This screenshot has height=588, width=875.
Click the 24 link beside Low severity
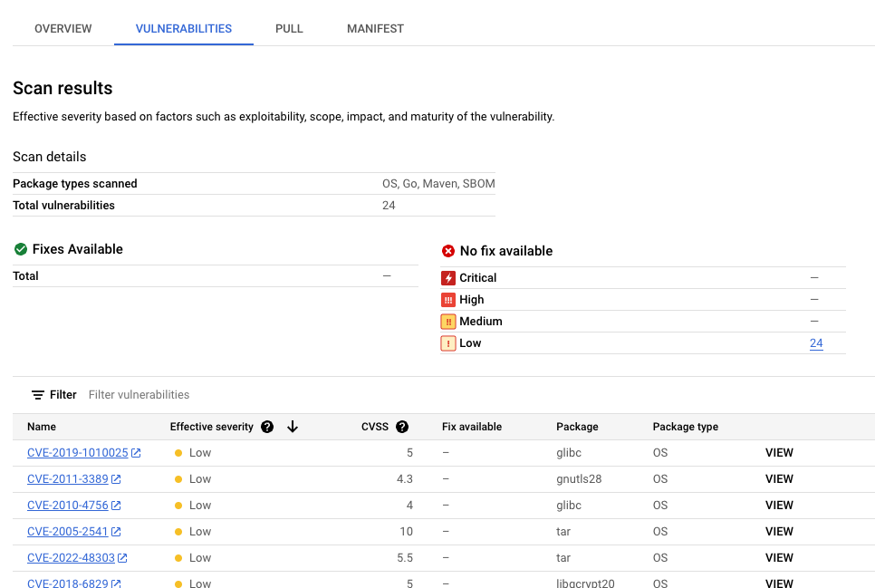click(816, 342)
